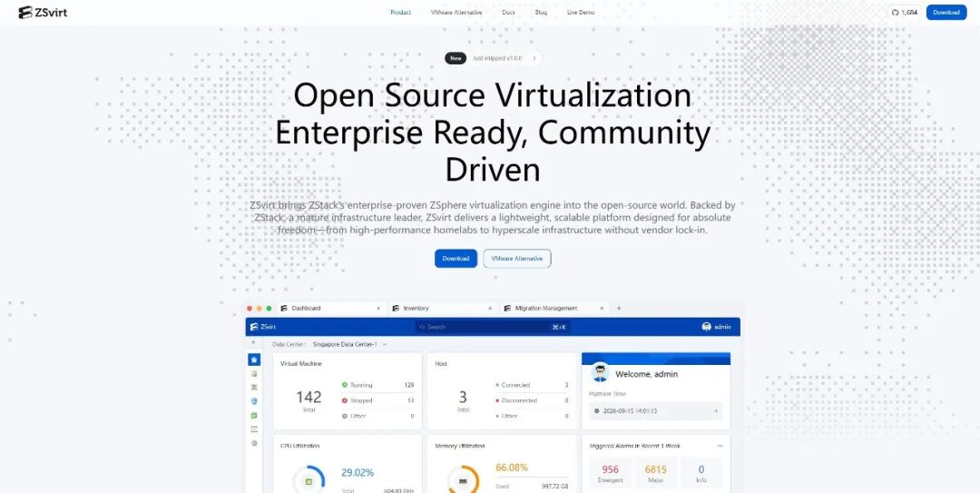Click the Connected hosts row

pos(532,385)
